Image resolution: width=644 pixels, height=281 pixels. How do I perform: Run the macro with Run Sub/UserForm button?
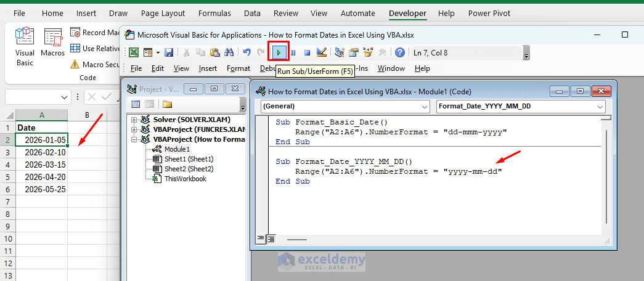click(279, 52)
